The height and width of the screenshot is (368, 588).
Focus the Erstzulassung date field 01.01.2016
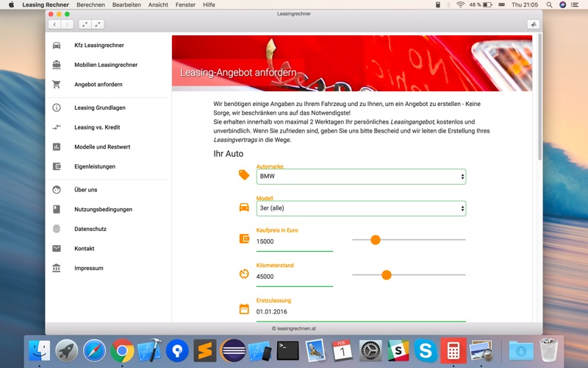[x=361, y=311]
